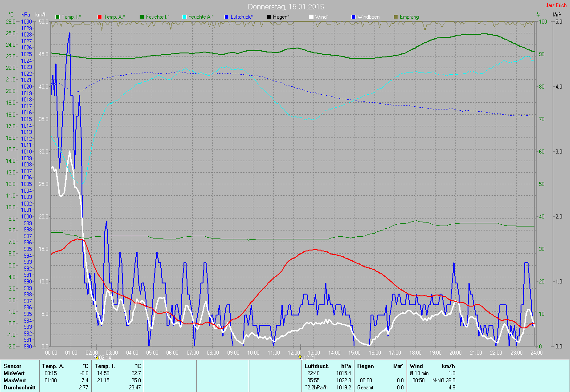The width and height of the screenshot is (570, 392).
Task: Select the 'Durchschnitt' row label
Action: [19, 388]
